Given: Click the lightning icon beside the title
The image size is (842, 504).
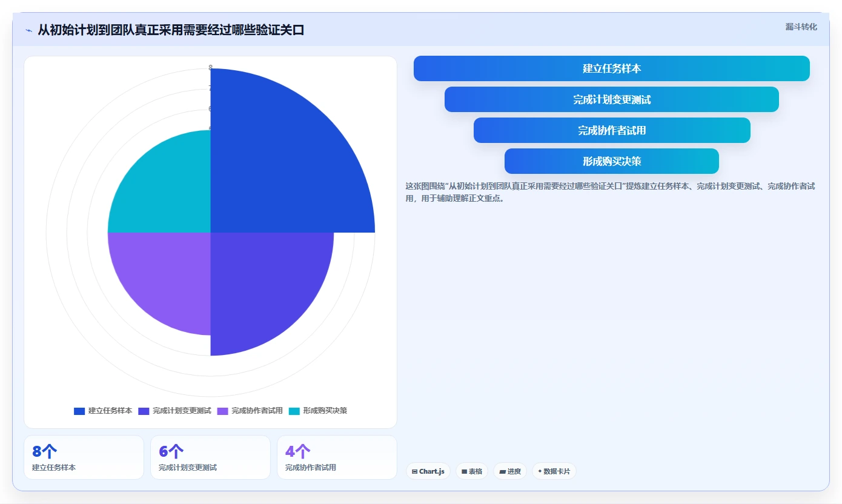Looking at the screenshot, I should 29,30.
